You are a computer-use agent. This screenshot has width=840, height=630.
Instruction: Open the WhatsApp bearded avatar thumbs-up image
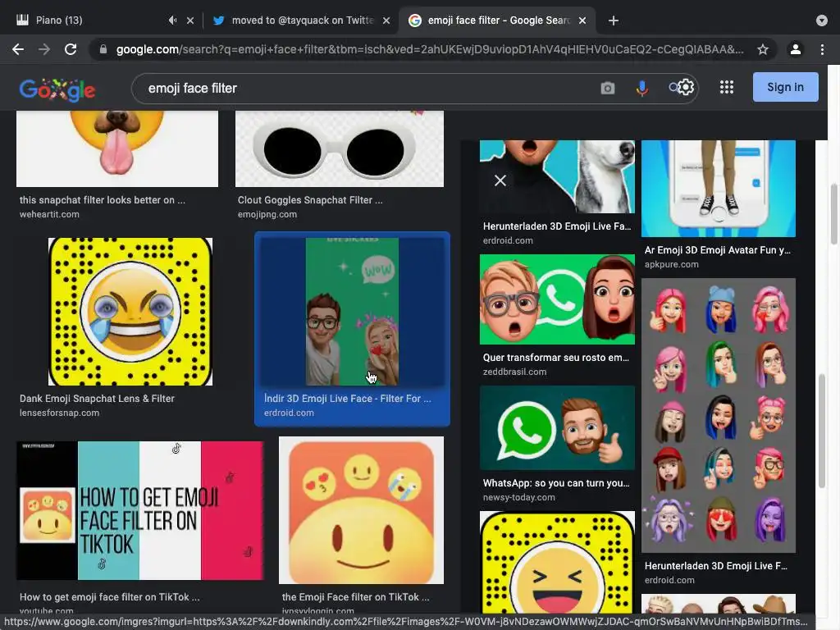point(557,427)
